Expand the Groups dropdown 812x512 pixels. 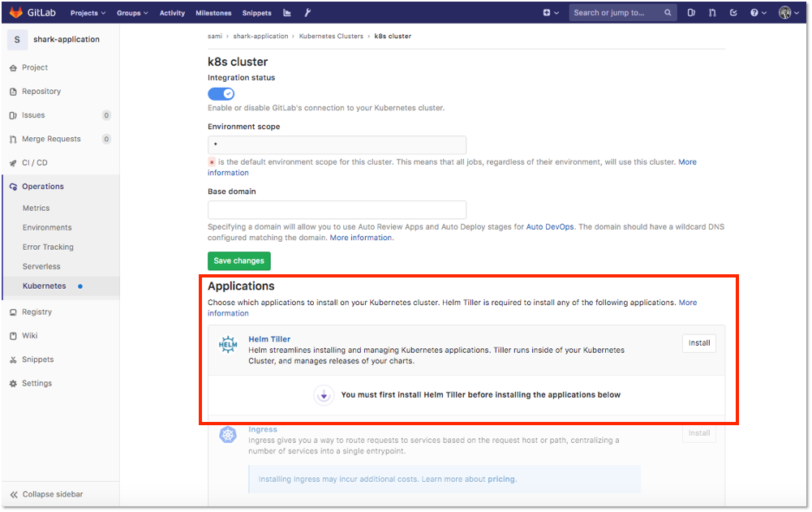click(x=132, y=13)
